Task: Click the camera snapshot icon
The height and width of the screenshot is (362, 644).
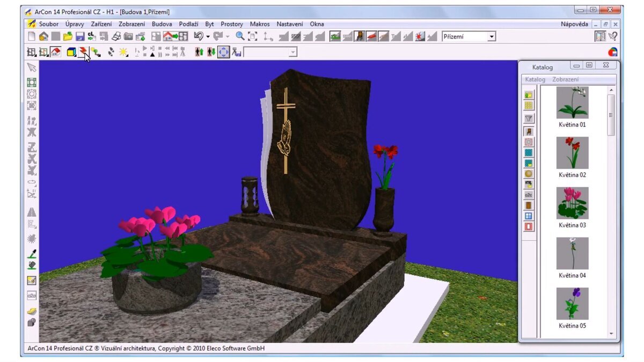Action: [x=128, y=36]
